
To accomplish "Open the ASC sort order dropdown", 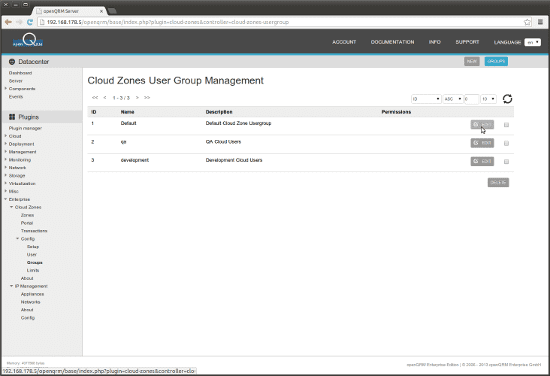I will [453, 99].
